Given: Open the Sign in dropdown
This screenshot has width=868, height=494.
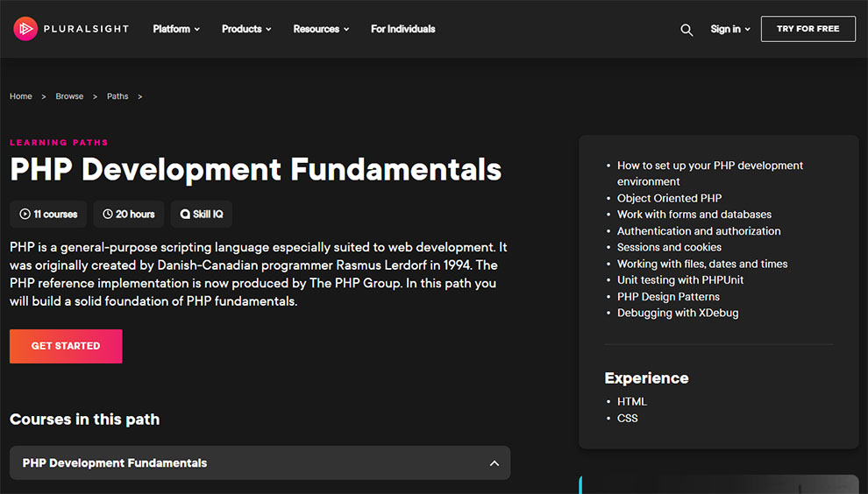Looking at the screenshot, I should [730, 29].
